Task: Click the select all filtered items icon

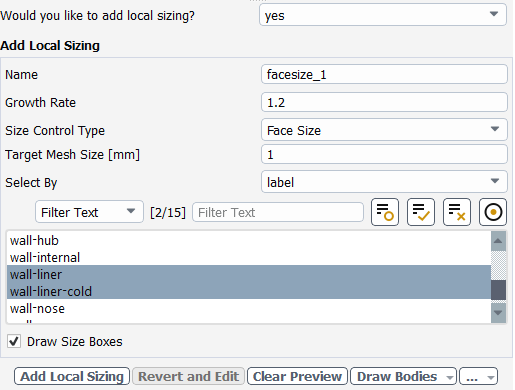Action: point(421,212)
